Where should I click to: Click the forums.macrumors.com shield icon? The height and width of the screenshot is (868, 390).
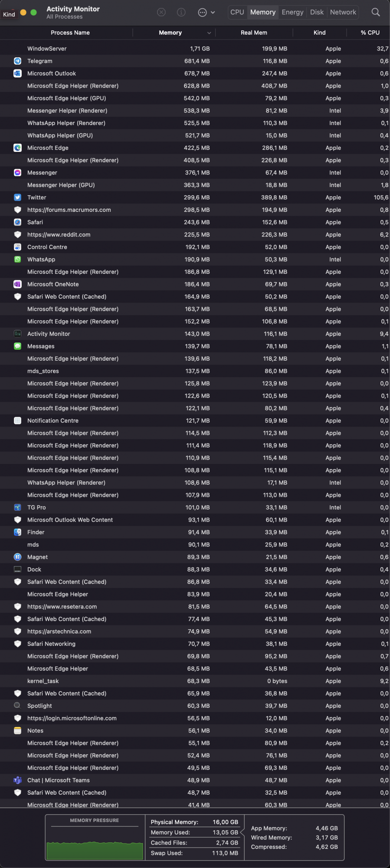coord(17,210)
